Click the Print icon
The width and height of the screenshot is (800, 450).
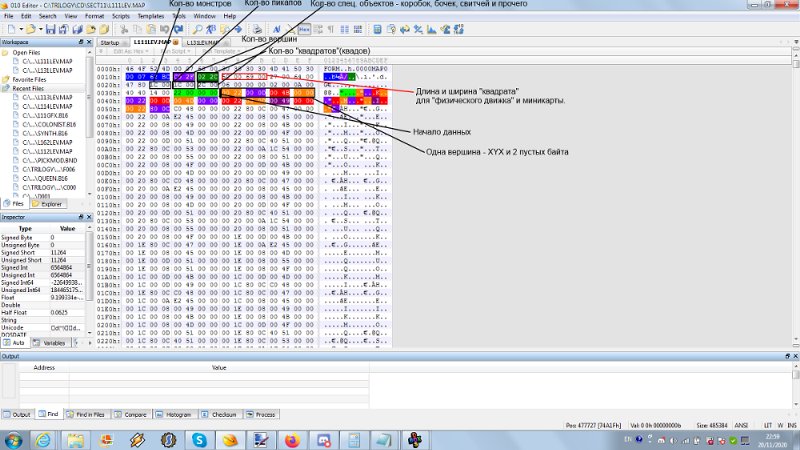pos(257,30)
